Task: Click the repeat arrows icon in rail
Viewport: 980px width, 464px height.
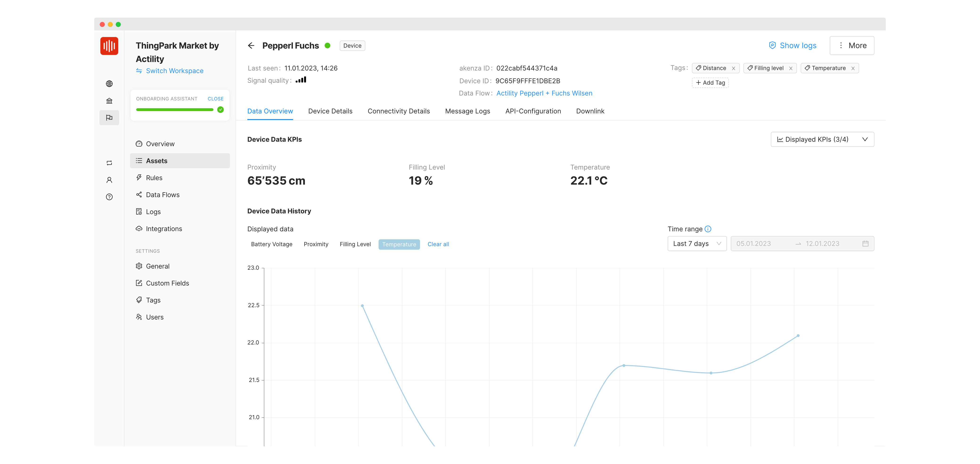Action: coord(109,163)
